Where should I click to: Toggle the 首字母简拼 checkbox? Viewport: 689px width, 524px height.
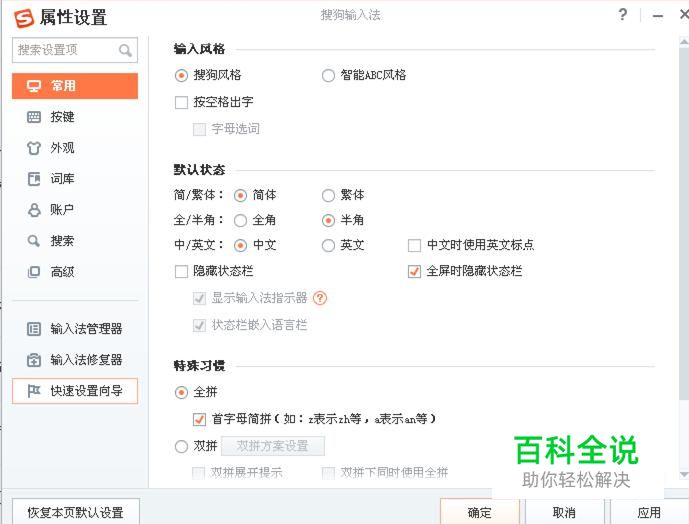coord(199,419)
